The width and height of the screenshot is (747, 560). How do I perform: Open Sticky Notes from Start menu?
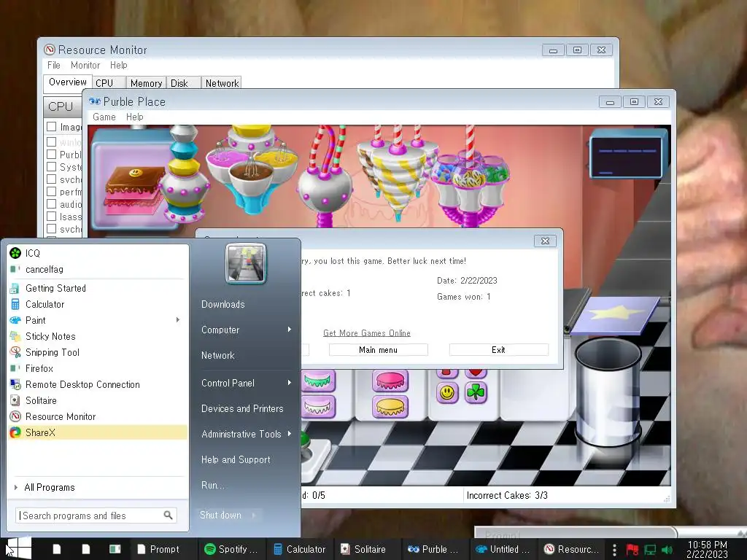pos(98,336)
